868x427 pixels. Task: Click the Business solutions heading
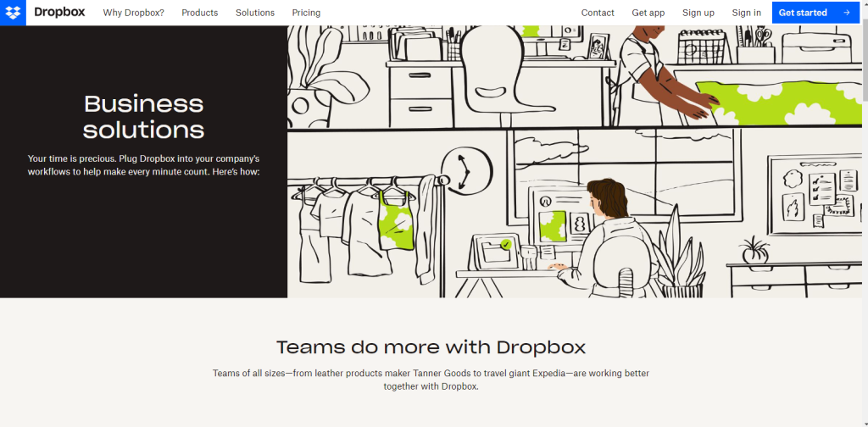click(144, 117)
